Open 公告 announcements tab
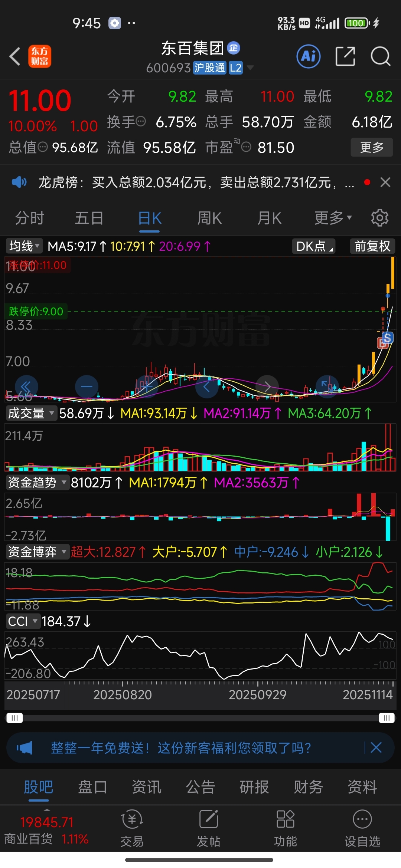 point(200,787)
